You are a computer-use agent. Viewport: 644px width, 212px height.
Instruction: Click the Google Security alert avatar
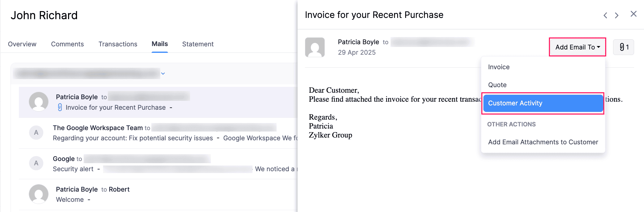(x=36, y=163)
